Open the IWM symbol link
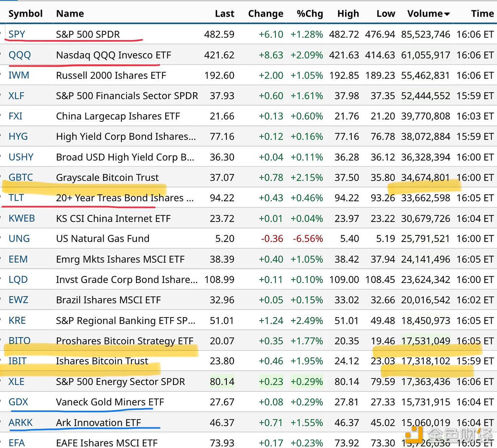Screen dimensions: 497x448 (19, 75)
